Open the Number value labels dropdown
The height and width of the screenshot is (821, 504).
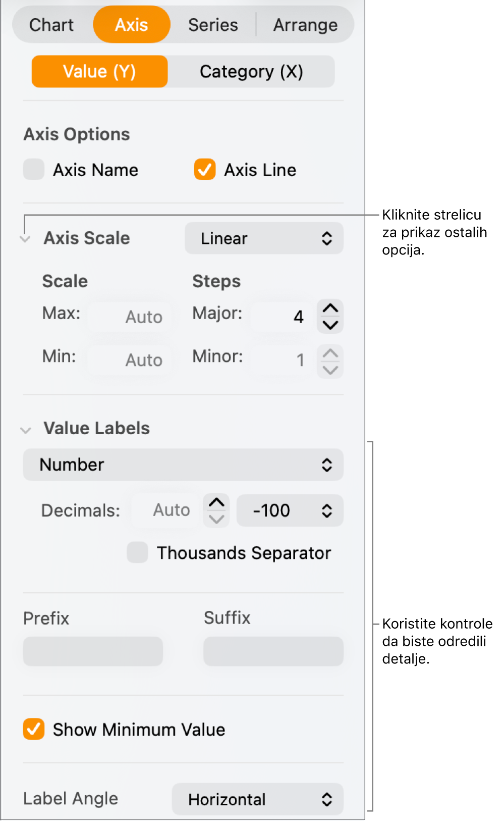(183, 465)
